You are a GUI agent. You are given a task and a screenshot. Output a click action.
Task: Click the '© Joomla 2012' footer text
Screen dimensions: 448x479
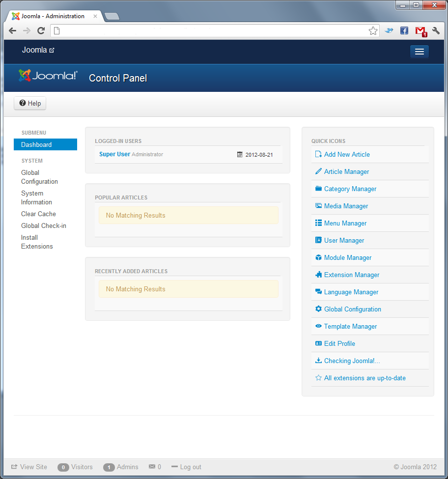(415, 467)
